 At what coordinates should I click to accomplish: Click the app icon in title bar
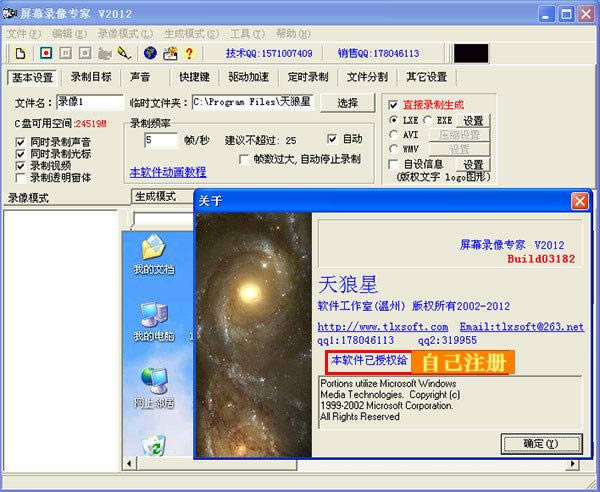(9, 14)
